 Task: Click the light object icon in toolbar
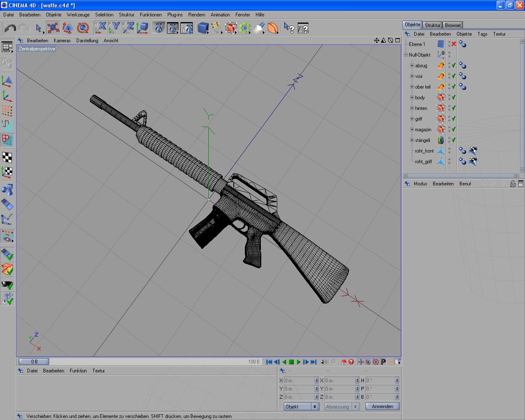click(259, 28)
